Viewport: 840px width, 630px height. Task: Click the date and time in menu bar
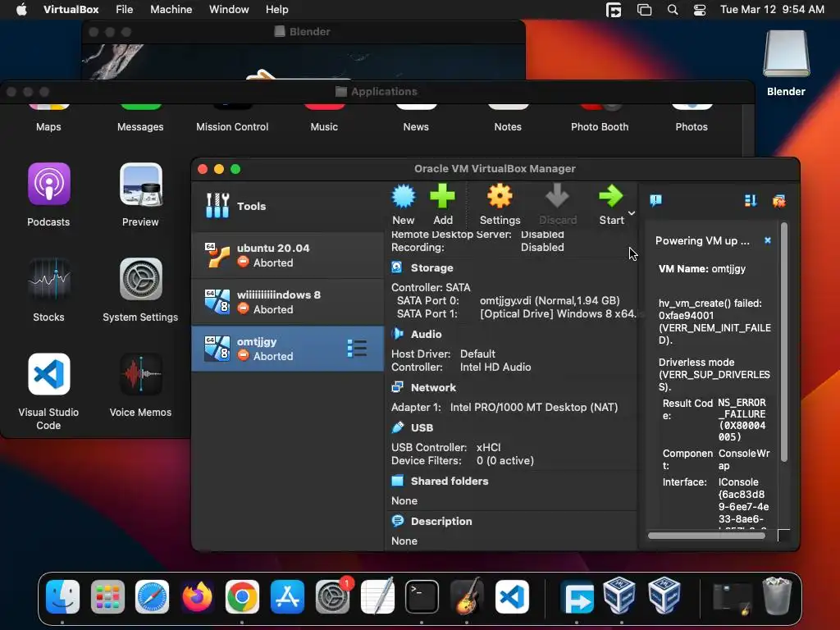tap(772, 10)
